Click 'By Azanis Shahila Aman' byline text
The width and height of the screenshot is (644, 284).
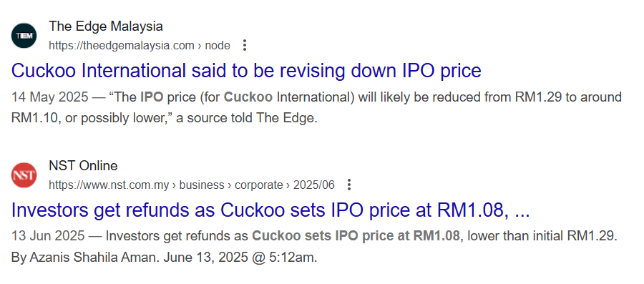[x=85, y=258]
